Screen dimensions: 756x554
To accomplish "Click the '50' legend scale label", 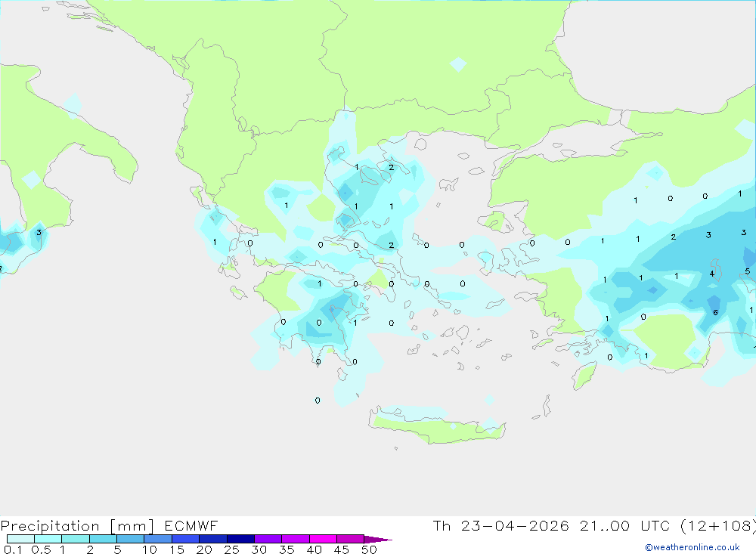I will click(369, 549).
